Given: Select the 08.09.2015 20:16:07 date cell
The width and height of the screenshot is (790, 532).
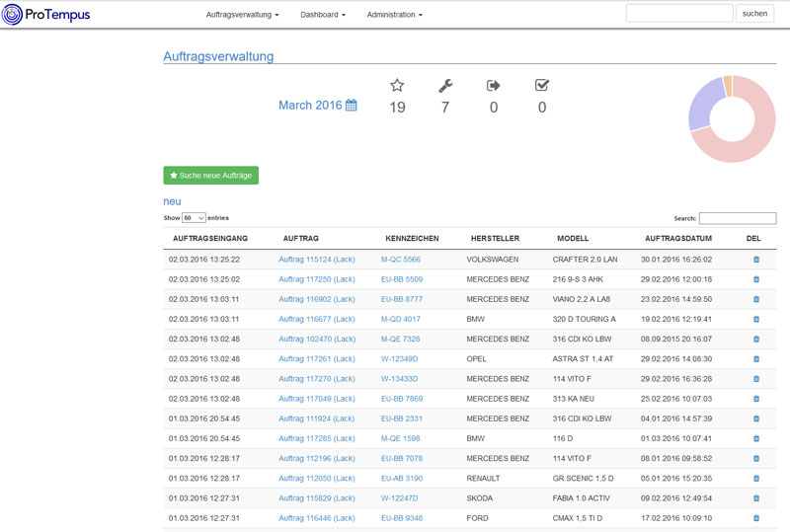Looking at the screenshot, I should 676,340.
